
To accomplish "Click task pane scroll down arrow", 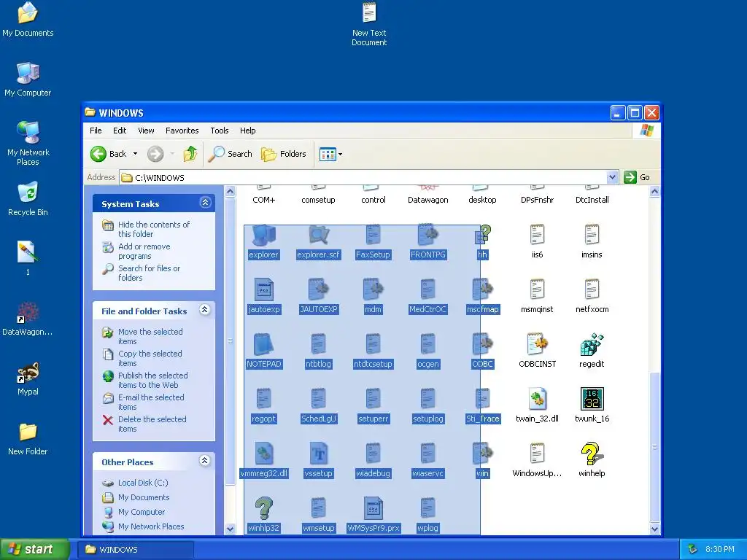I will point(230,529).
